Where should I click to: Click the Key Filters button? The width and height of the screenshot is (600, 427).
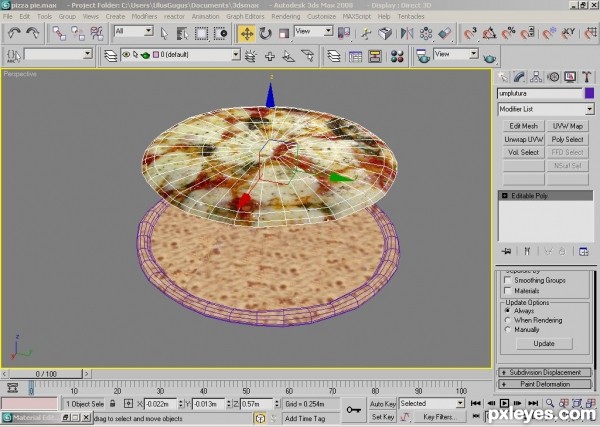click(439, 417)
